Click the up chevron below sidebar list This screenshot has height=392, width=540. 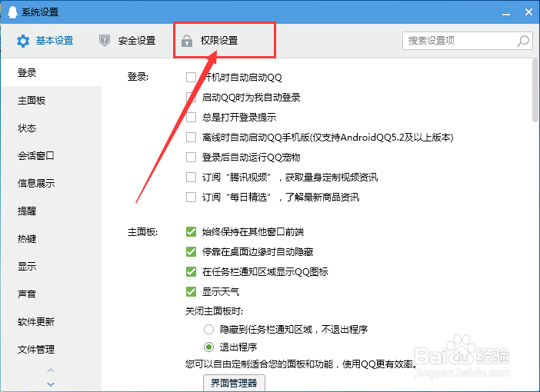pos(51,370)
